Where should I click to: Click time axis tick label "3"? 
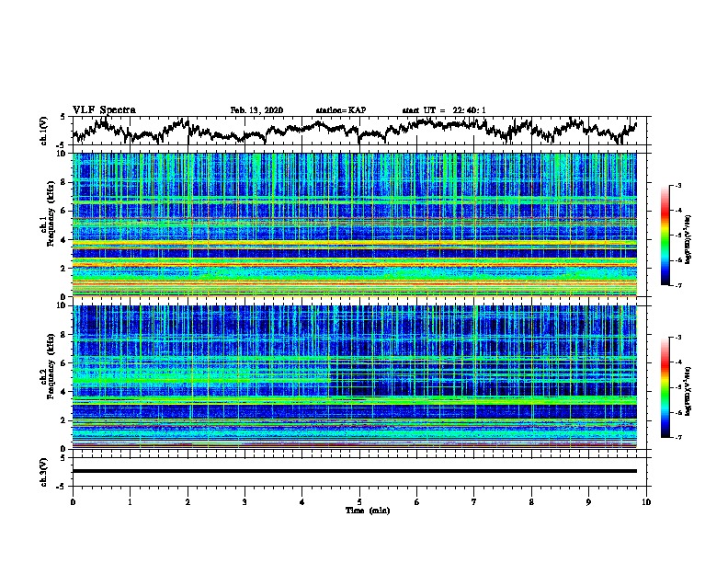click(245, 502)
